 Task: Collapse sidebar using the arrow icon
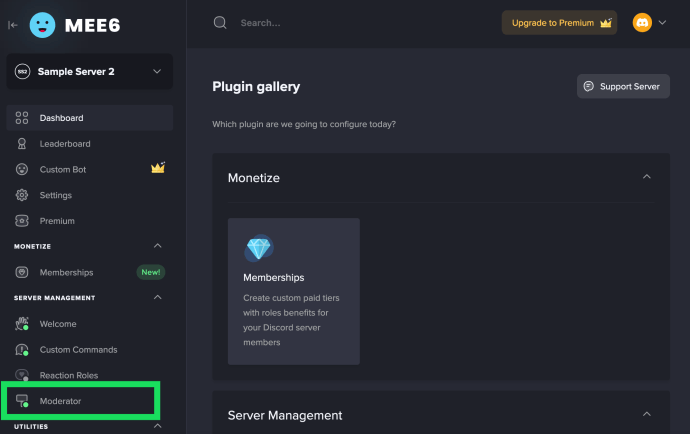point(13,25)
